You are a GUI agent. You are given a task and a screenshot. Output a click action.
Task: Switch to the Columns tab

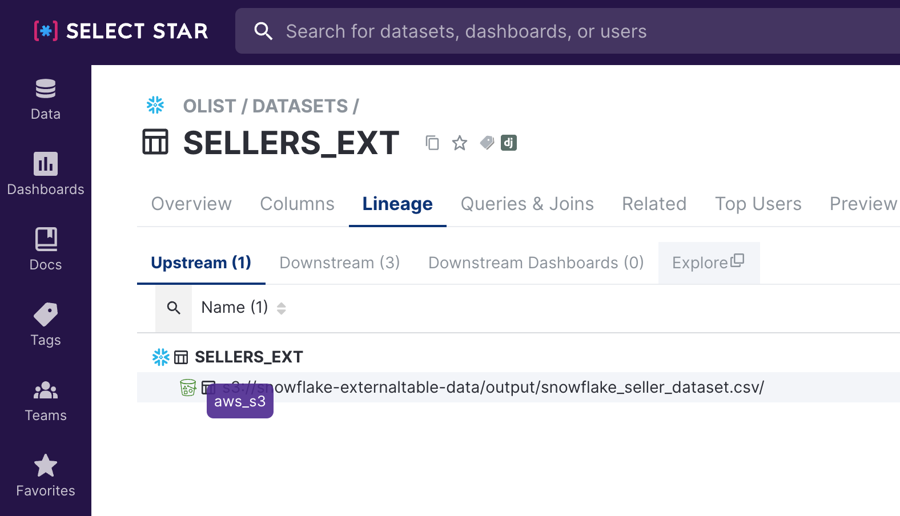(297, 204)
